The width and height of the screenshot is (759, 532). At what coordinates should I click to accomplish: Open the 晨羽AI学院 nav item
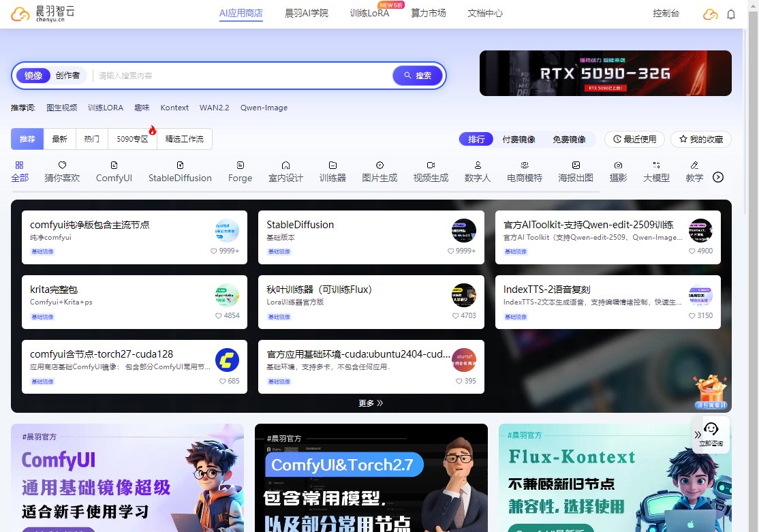click(307, 14)
